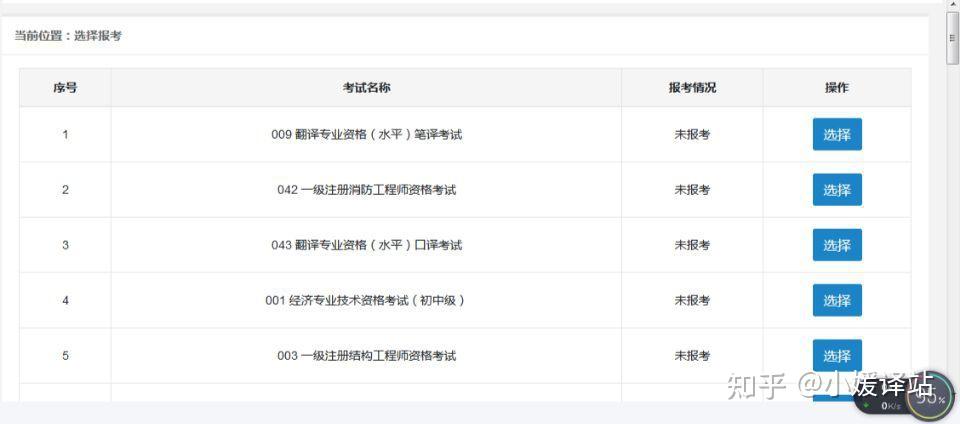Image resolution: width=960 pixels, height=424 pixels.
Task: Click the 操作 column header
Action: pos(837,88)
